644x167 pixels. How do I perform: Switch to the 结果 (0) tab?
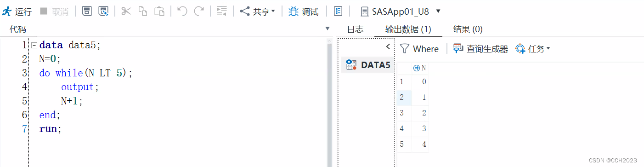468,29
